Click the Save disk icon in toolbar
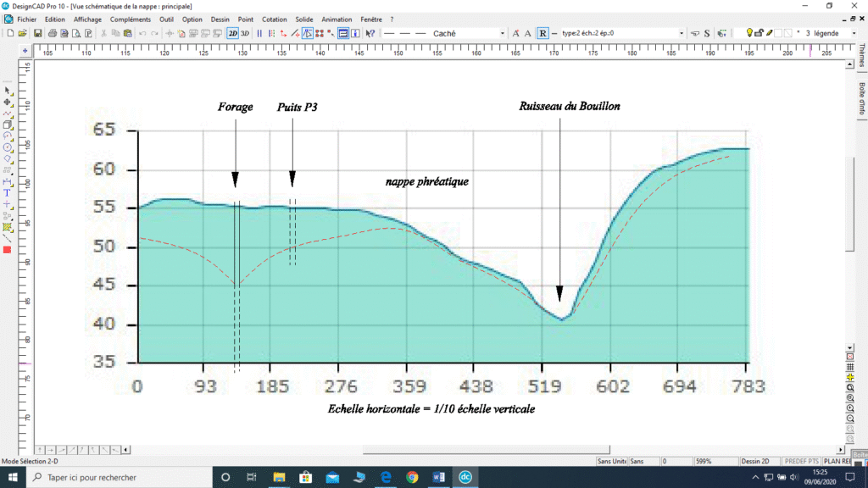This screenshot has height=488, width=868. click(38, 33)
